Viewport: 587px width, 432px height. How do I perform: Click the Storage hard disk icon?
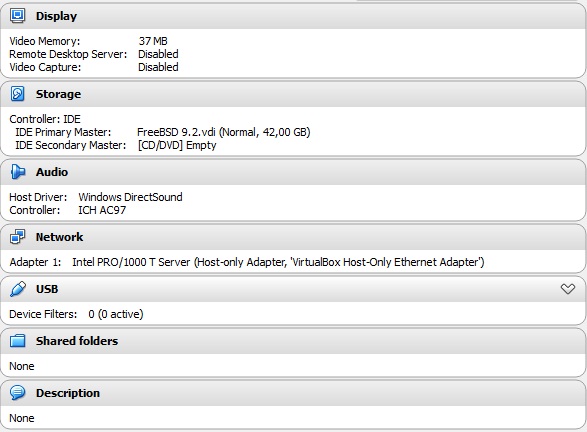pos(17,94)
